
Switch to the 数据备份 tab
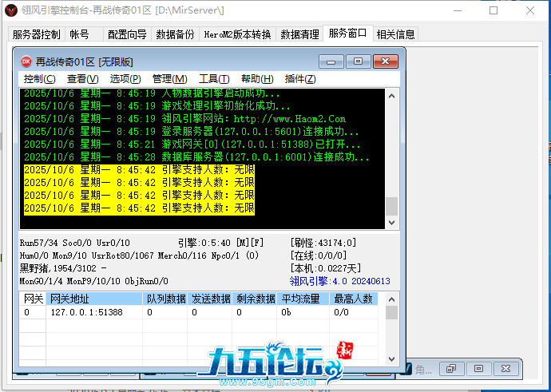click(174, 34)
